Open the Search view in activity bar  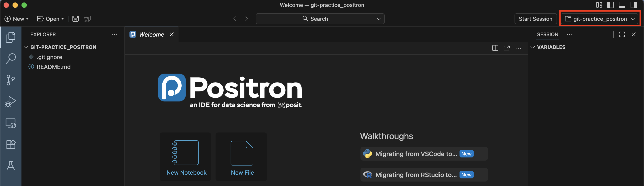pyautogui.click(x=11, y=59)
